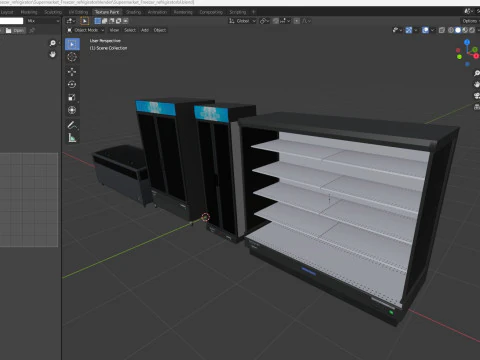Toggle camera view icon in viewport
Image resolution: width=480 pixels, height=360 pixels.
pyautogui.click(x=477, y=96)
